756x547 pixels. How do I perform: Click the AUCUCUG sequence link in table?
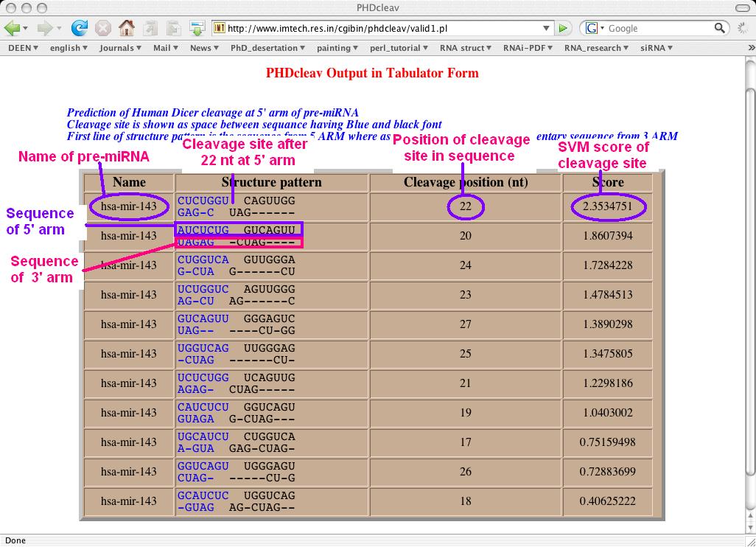tap(203, 230)
